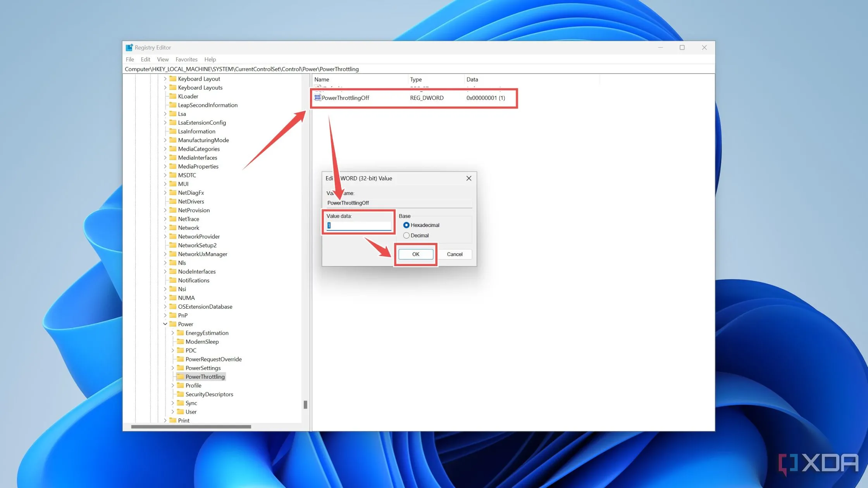Click the Registry Editor icon in the title bar

coord(129,47)
